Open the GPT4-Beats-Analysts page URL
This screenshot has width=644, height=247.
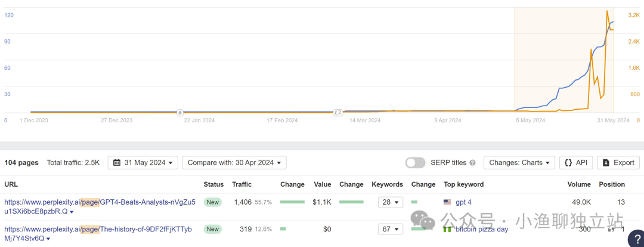click(100, 206)
